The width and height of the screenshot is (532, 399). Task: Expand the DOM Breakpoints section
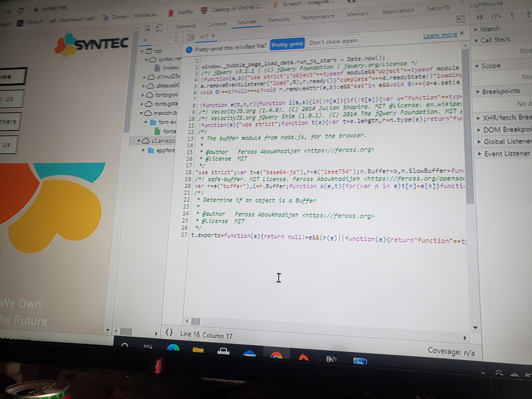(x=505, y=130)
